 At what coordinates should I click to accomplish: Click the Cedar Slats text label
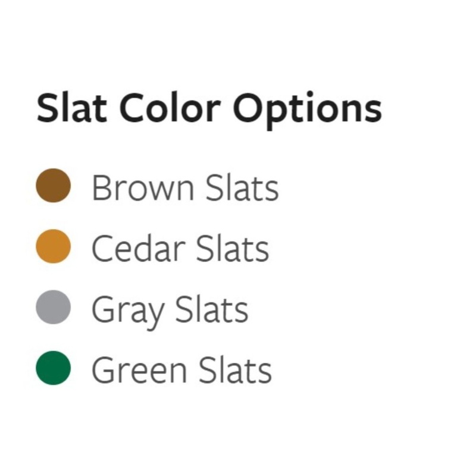[180, 249]
